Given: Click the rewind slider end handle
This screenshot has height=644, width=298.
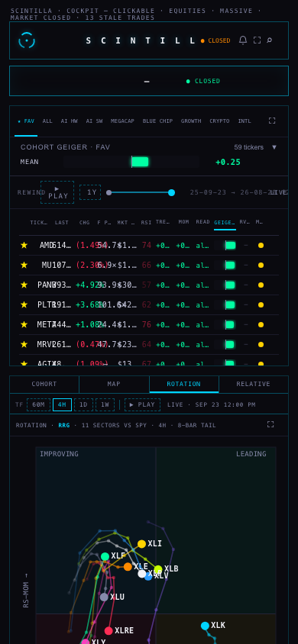Looking at the screenshot, I should (x=171, y=192).
